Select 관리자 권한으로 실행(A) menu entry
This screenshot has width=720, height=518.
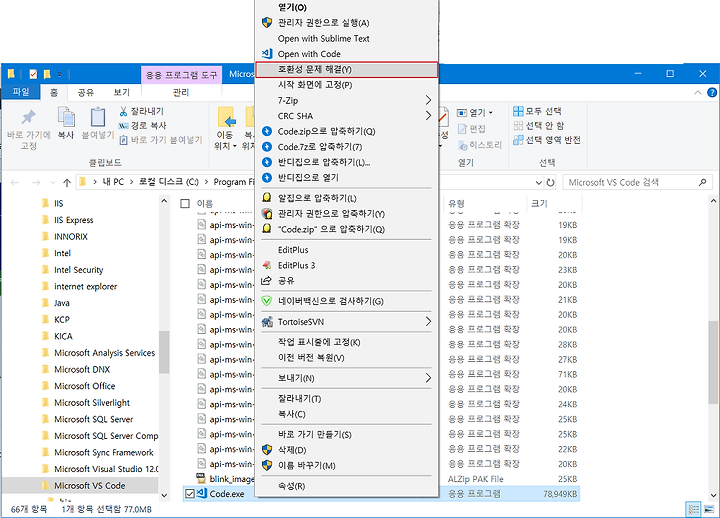point(346,23)
